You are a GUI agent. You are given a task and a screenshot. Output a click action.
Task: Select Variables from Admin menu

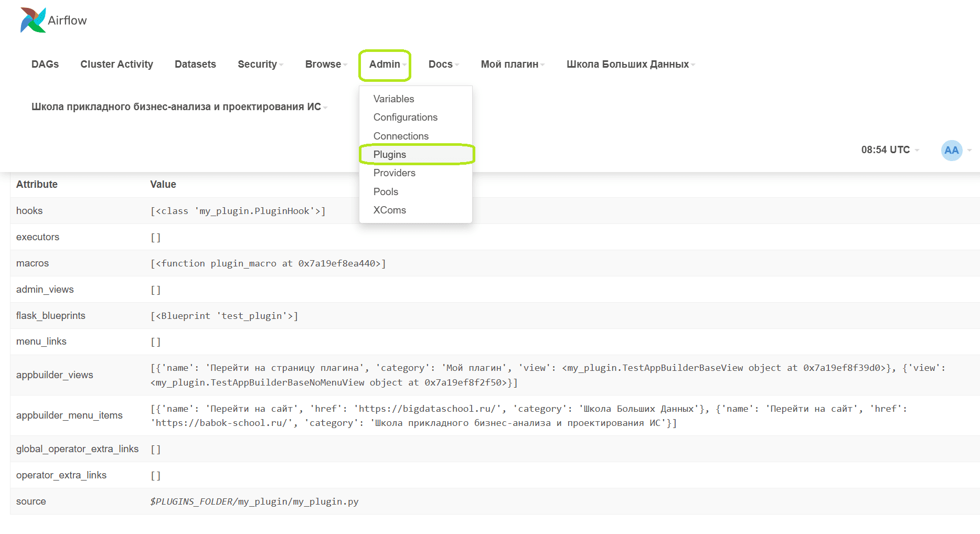tap(393, 99)
